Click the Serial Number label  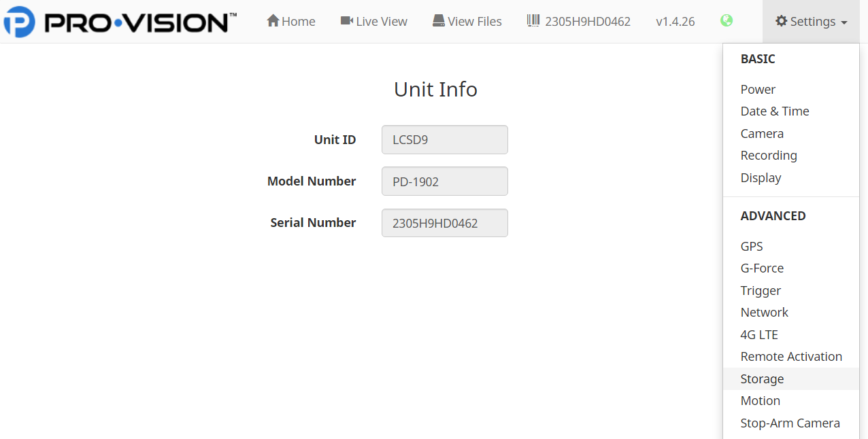point(313,223)
